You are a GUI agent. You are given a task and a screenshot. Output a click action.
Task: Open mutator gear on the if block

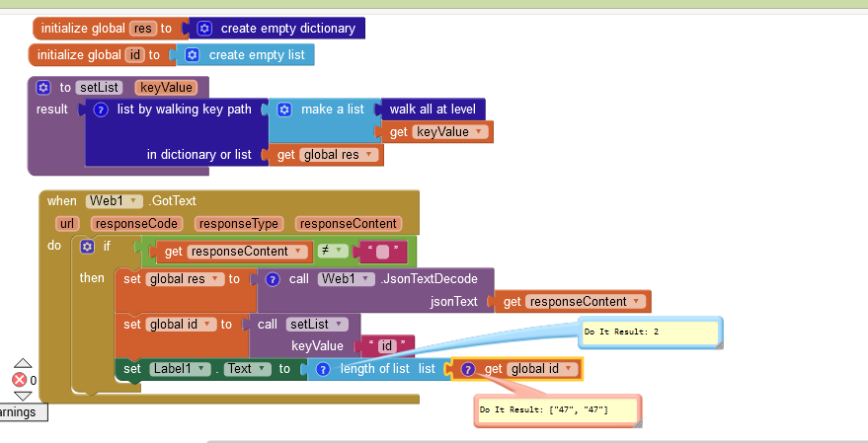click(x=87, y=246)
